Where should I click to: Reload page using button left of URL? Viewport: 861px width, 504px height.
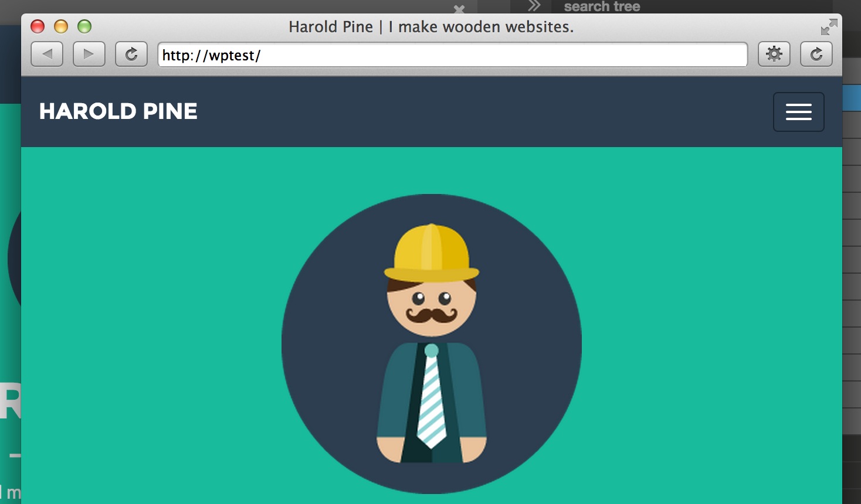(x=131, y=55)
